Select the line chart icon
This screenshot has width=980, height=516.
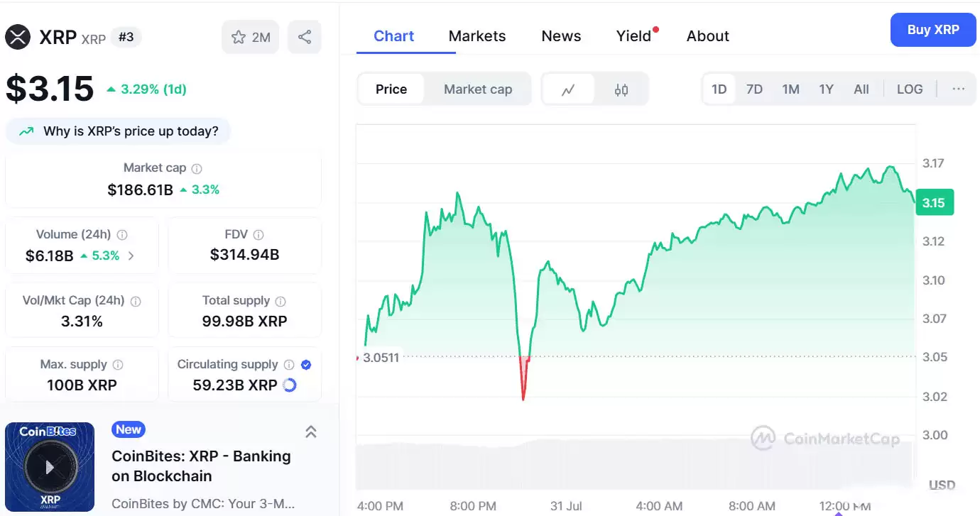tap(569, 89)
